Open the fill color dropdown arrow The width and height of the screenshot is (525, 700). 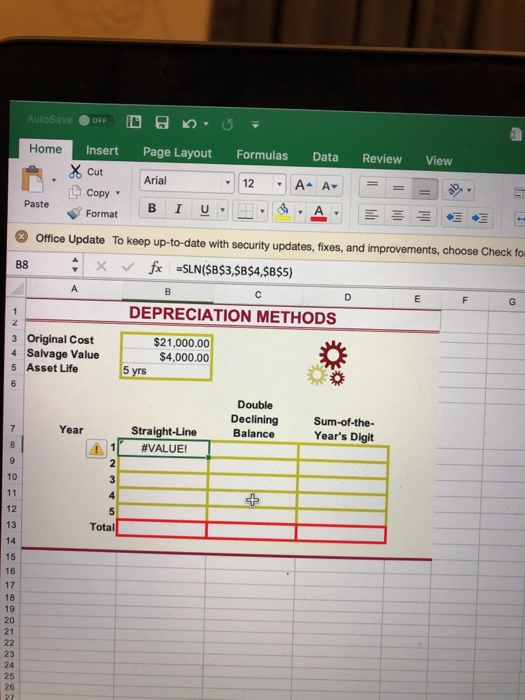[x=300, y=212]
